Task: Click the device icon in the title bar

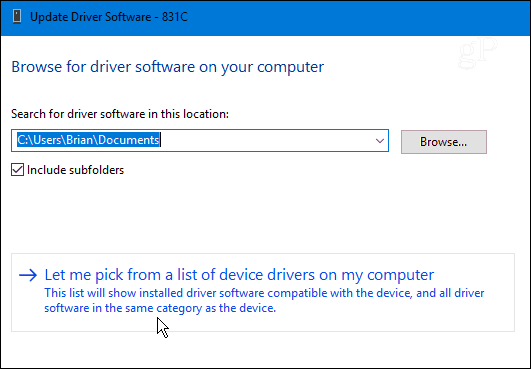Action: click(17, 17)
